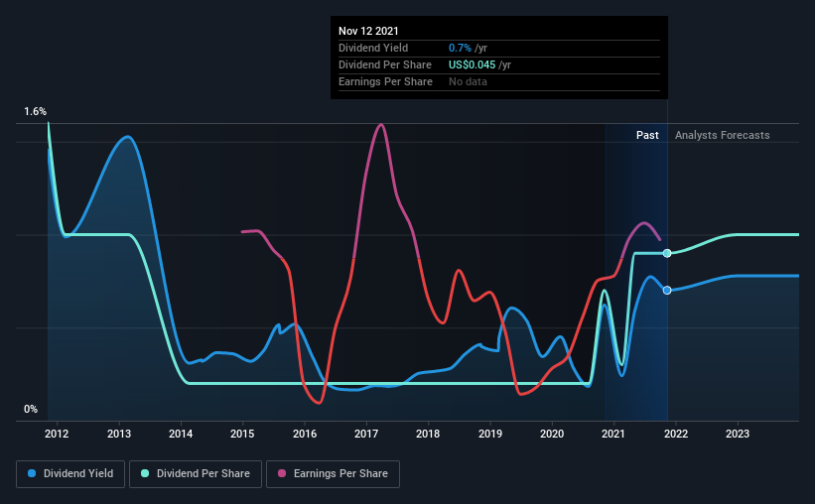Click the 2021 x-axis label
The width and height of the screenshot is (815, 504).
pos(613,434)
